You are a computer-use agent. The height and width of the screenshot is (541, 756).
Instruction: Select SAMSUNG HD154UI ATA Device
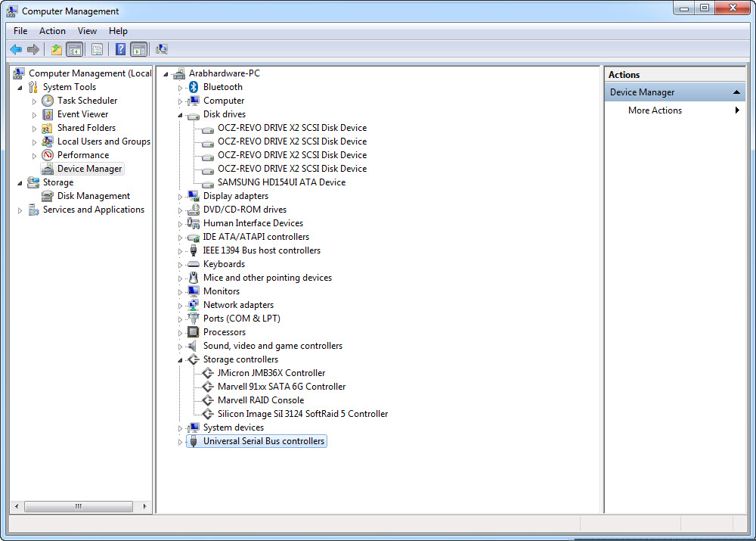(281, 182)
